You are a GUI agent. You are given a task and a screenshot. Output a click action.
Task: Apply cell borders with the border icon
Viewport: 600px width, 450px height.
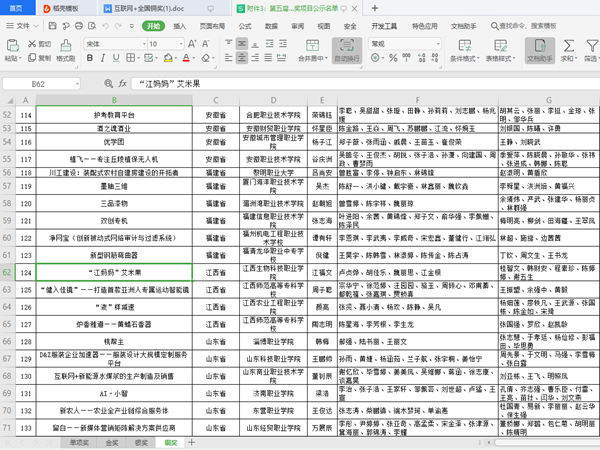pos(130,58)
